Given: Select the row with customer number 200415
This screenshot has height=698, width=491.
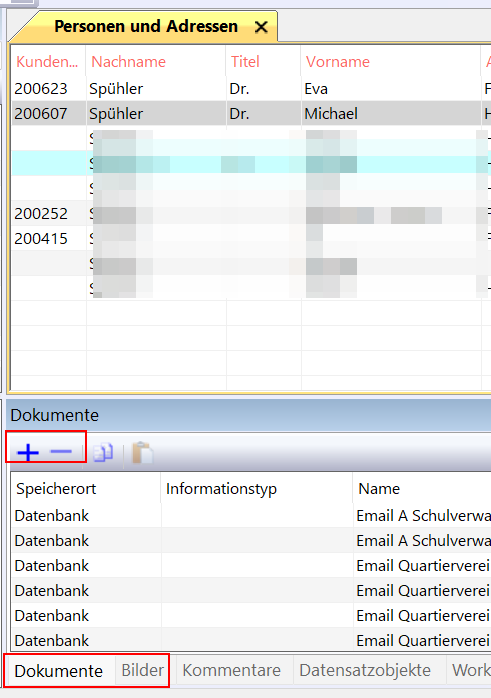Looking at the screenshot, I should pyautogui.click(x=251, y=239).
